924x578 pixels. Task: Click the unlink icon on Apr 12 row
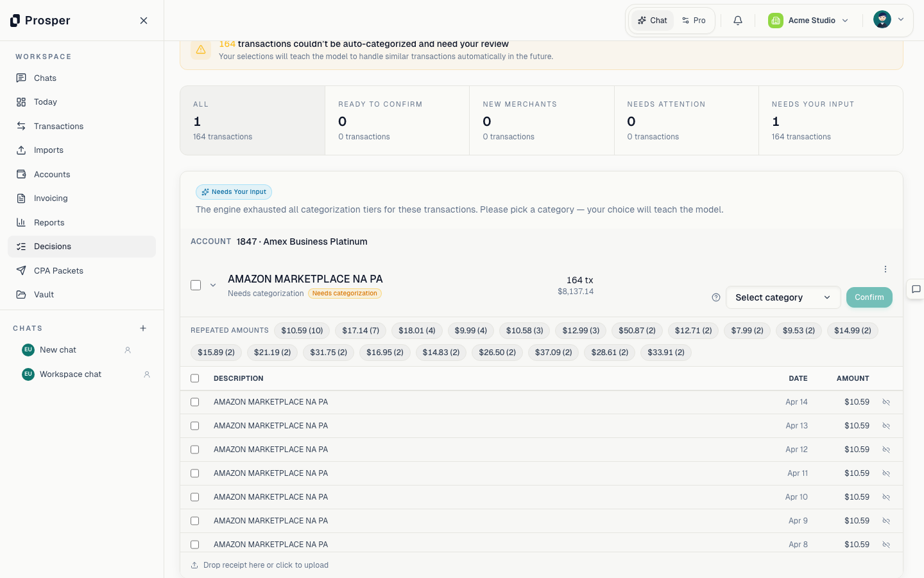pyautogui.click(x=886, y=450)
